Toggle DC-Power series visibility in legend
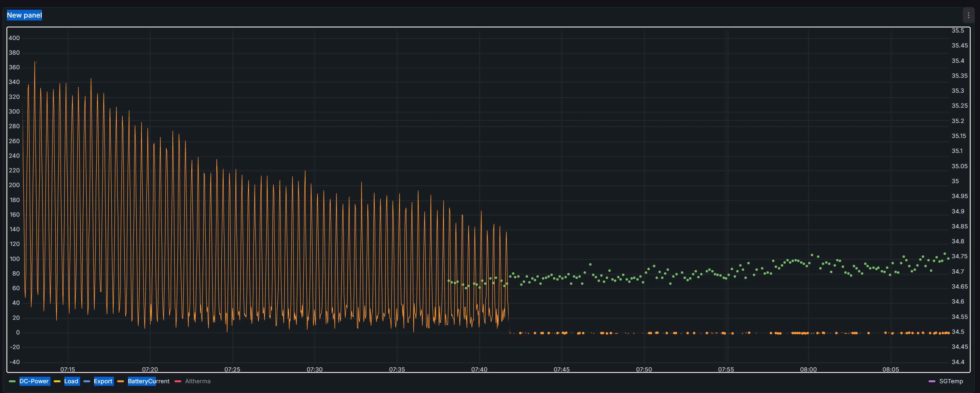The width and height of the screenshot is (980, 393). point(34,381)
